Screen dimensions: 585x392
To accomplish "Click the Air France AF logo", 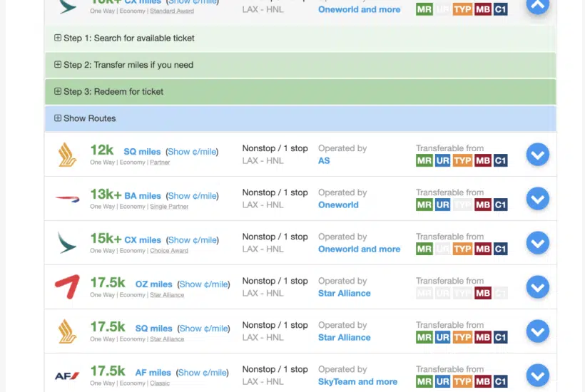I will (x=67, y=376).
